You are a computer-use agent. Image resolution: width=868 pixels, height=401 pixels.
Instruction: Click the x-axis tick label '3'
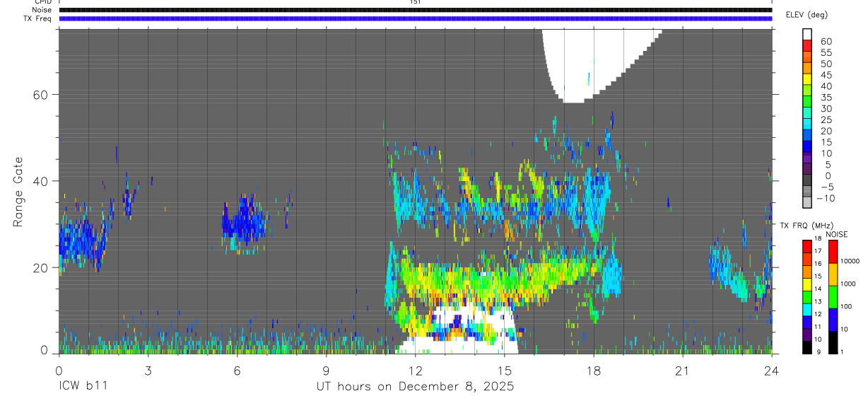coord(148,370)
